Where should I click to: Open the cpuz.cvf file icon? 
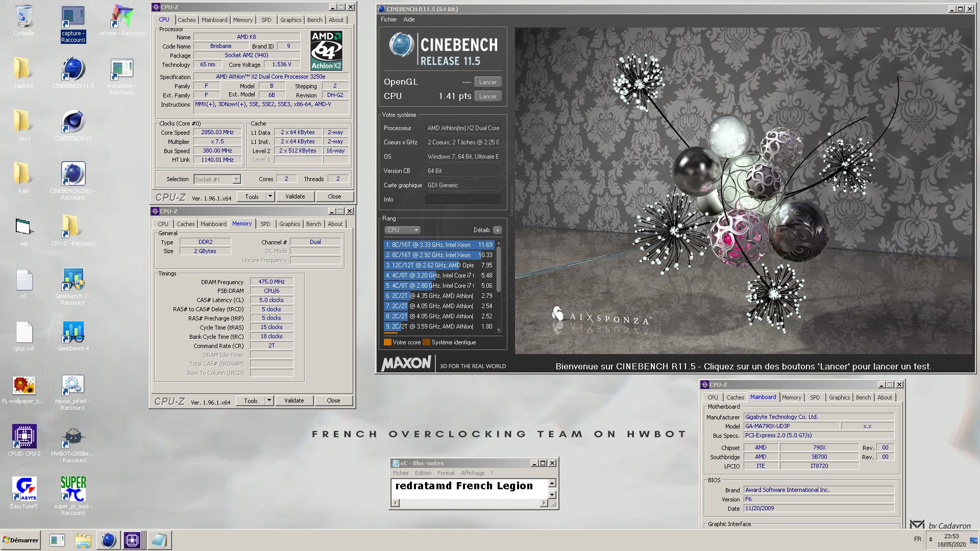click(x=24, y=336)
